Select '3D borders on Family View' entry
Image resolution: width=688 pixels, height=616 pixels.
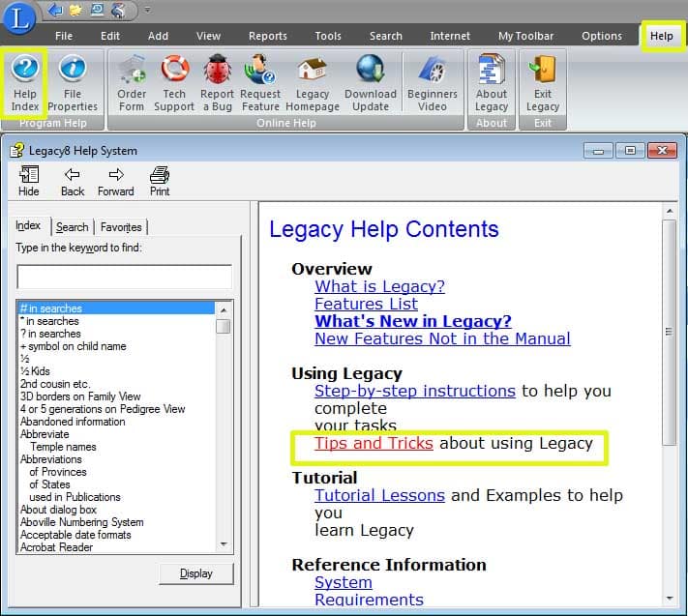tap(116, 396)
